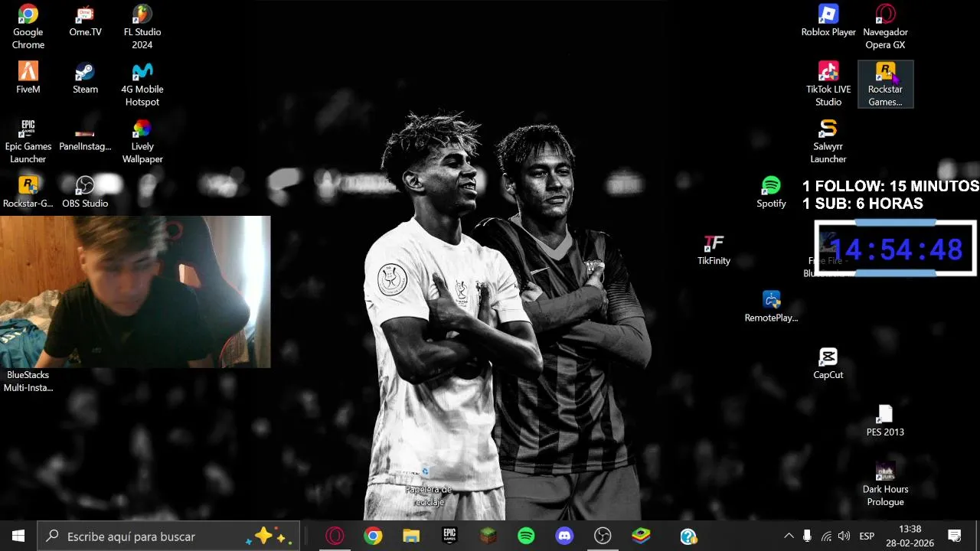Select the highlighted Rockstar Games... desktop icon
980x551 pixels.
coord(886,83)
